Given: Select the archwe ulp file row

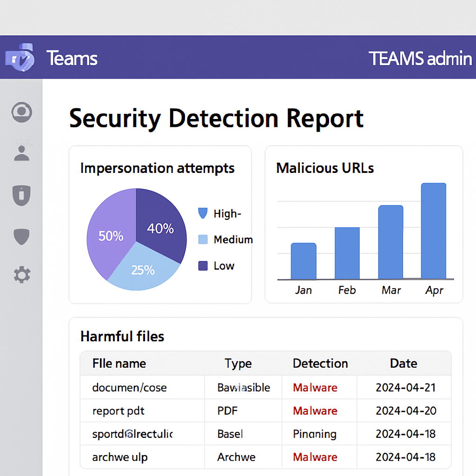Looking at the screenshot, I should [x=265, y=457].
